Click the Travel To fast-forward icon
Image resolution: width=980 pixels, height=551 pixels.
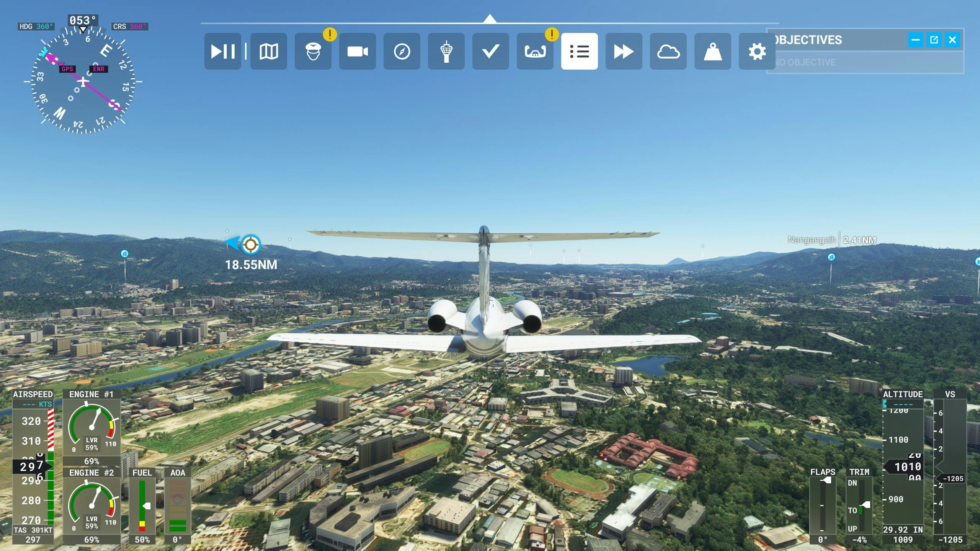point(624,51)
